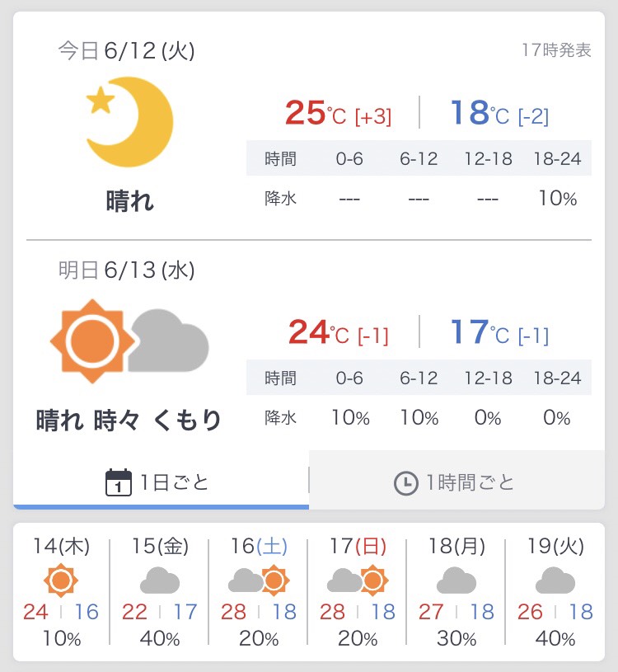Click today's crescent moon and star icon
This screenshot has height=672, width=618.
(130, 121)
